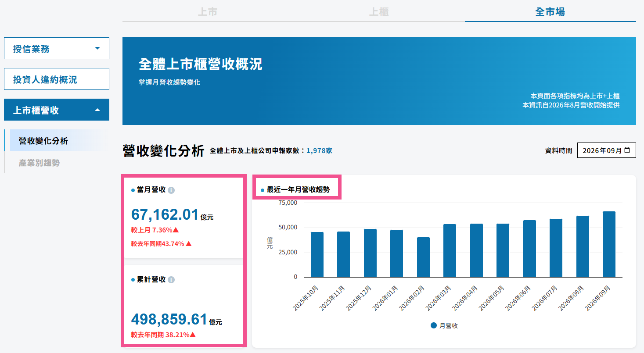This screenshot has width=644, height=353.
Task: Click the 2026年08月 x-axis label
Action: [x=572, y=298]
